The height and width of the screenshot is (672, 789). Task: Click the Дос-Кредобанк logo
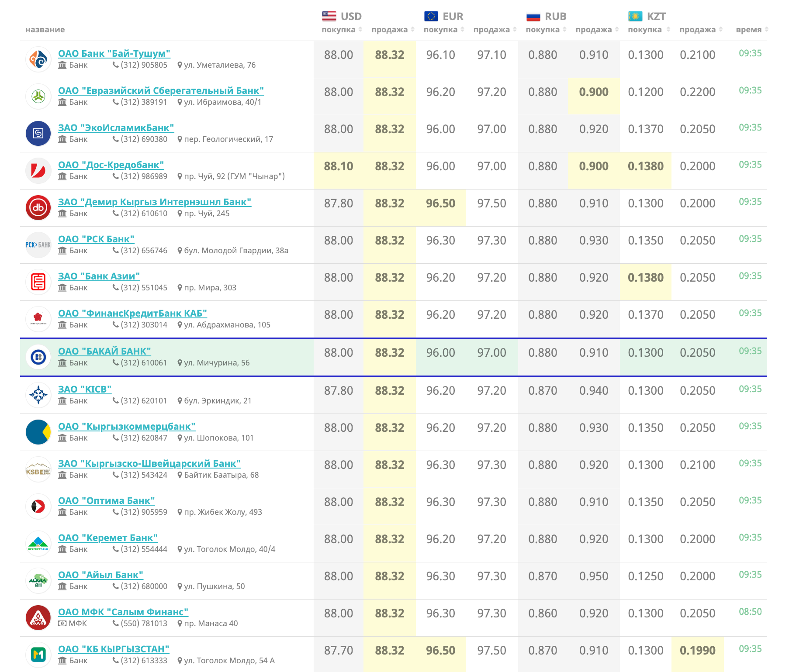38,171
